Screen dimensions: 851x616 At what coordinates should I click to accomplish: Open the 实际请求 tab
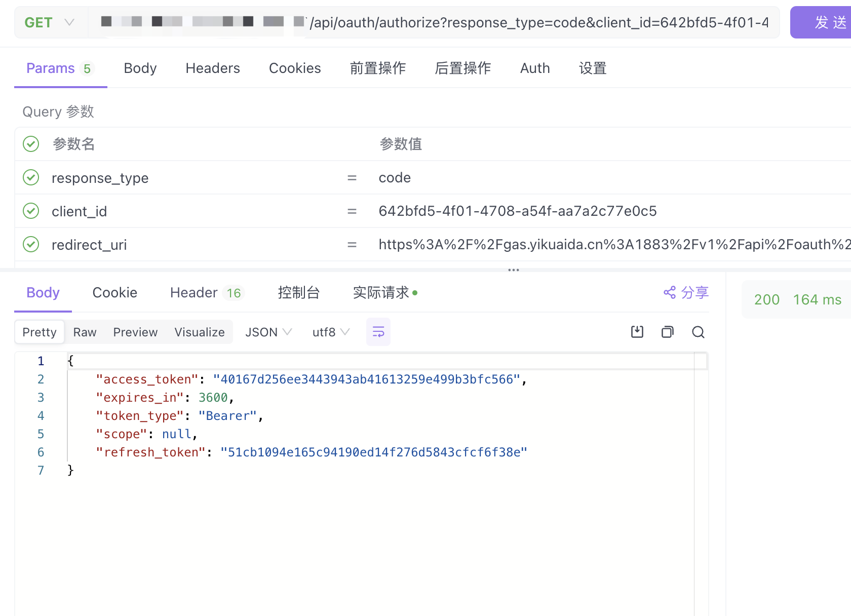click(385, 293)
